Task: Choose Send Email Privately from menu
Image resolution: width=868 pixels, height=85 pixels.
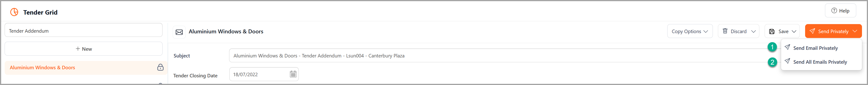Action: point(815,48)
